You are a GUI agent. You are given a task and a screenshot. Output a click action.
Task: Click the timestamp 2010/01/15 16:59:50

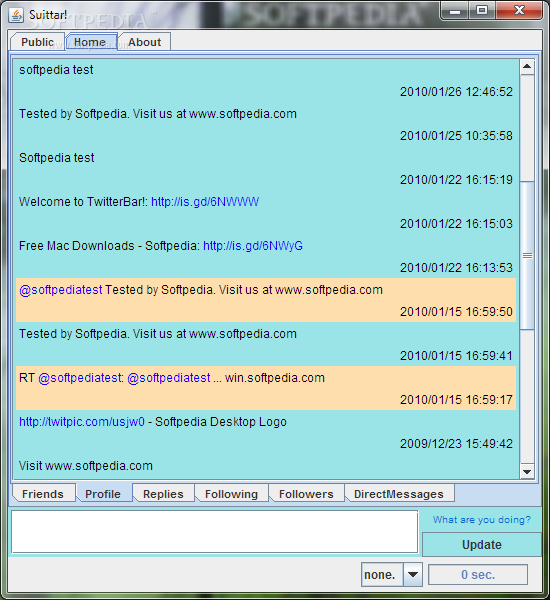click(456, 311)
